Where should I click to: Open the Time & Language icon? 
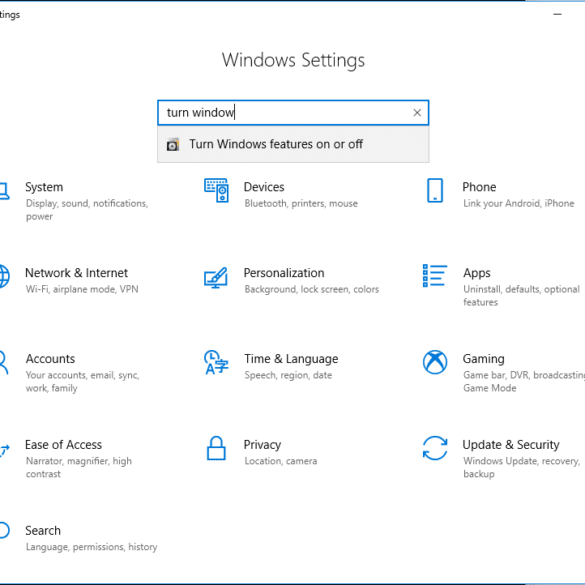(x=216, y=362)
